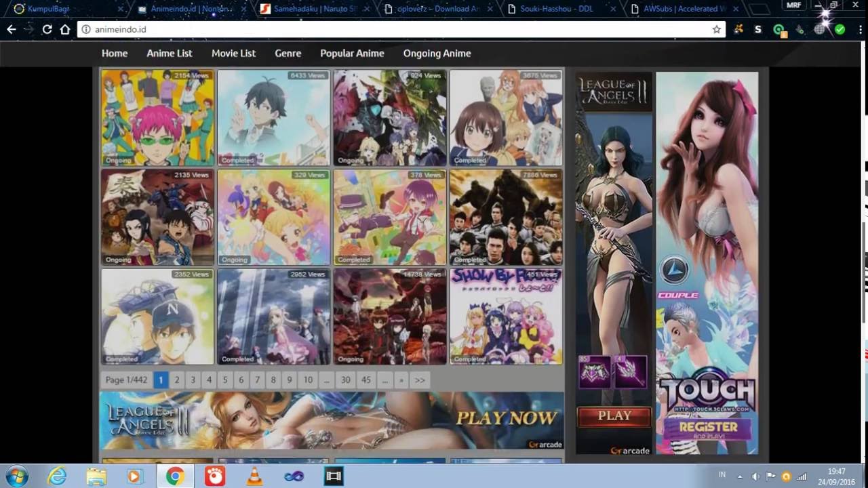
Task: Jump to last page with >> button
Action: coord(420,380)
